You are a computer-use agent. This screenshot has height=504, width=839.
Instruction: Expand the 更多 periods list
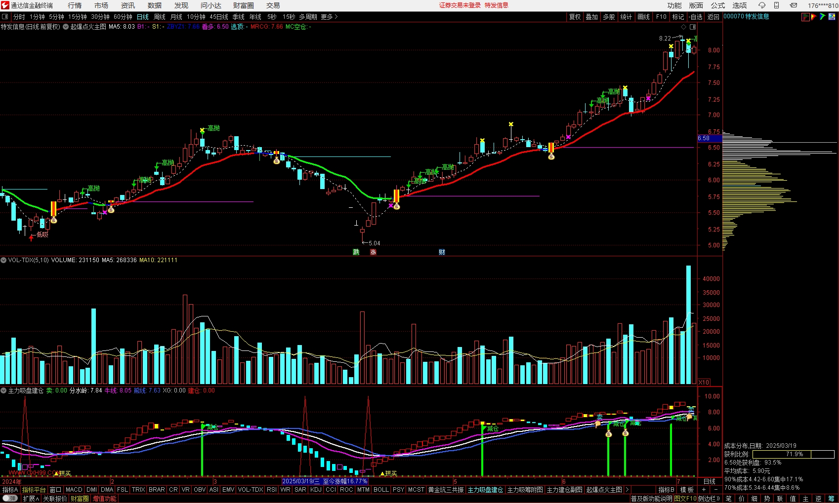tap(329, 17)
